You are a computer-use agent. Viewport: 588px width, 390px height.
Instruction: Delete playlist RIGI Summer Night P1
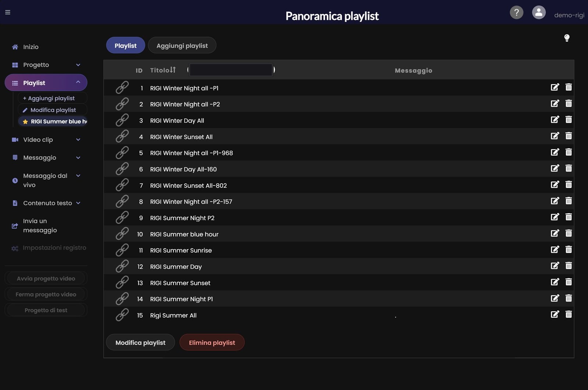point(569,298)
